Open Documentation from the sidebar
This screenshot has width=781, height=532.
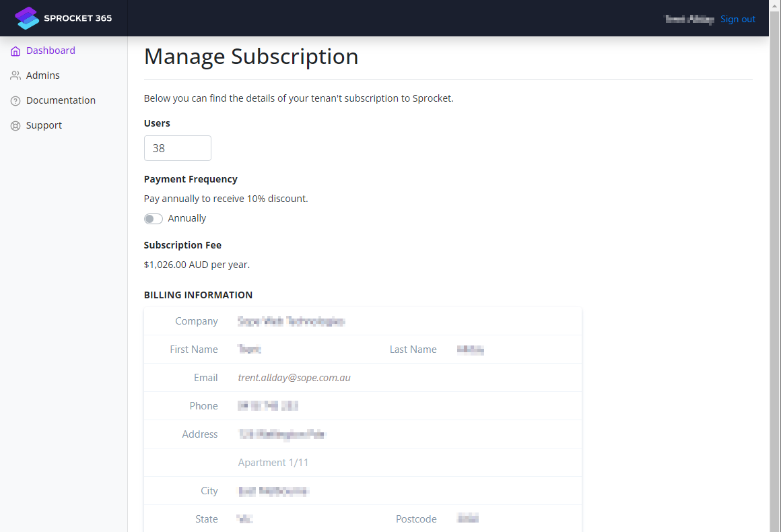pos(61,100)
